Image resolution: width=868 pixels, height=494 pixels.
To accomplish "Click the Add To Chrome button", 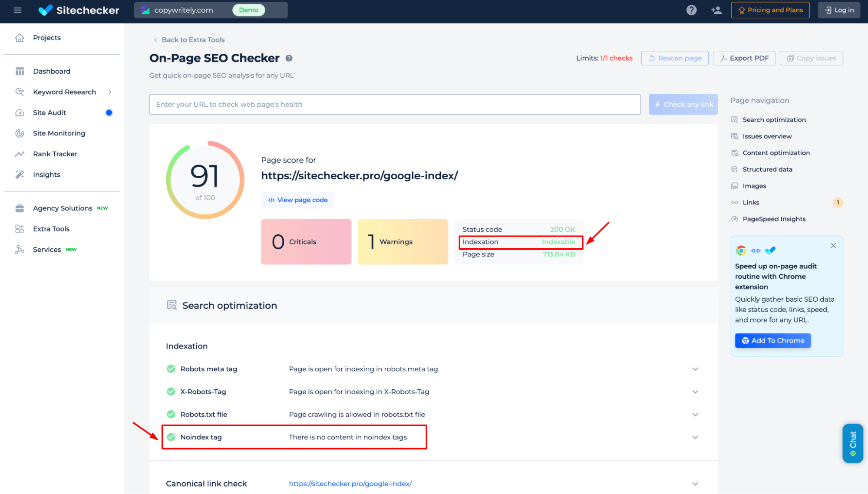I will click(772, 340).
